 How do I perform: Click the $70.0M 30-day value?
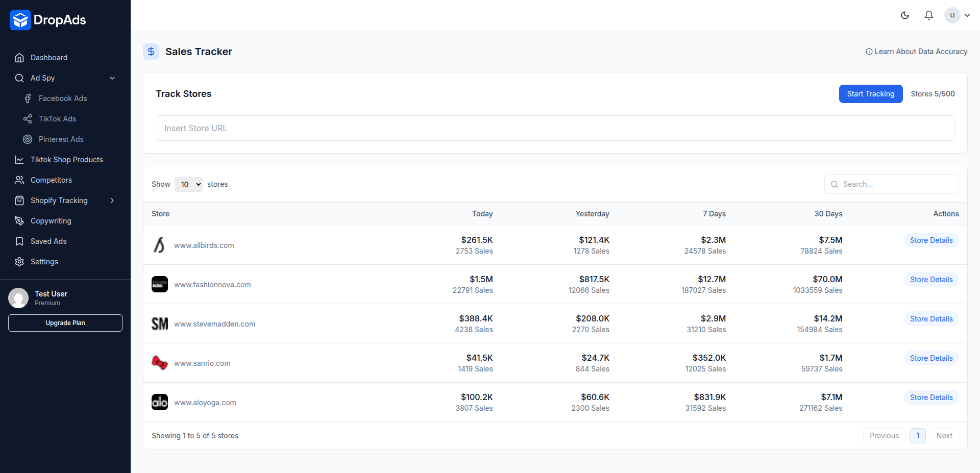(827, 279)
